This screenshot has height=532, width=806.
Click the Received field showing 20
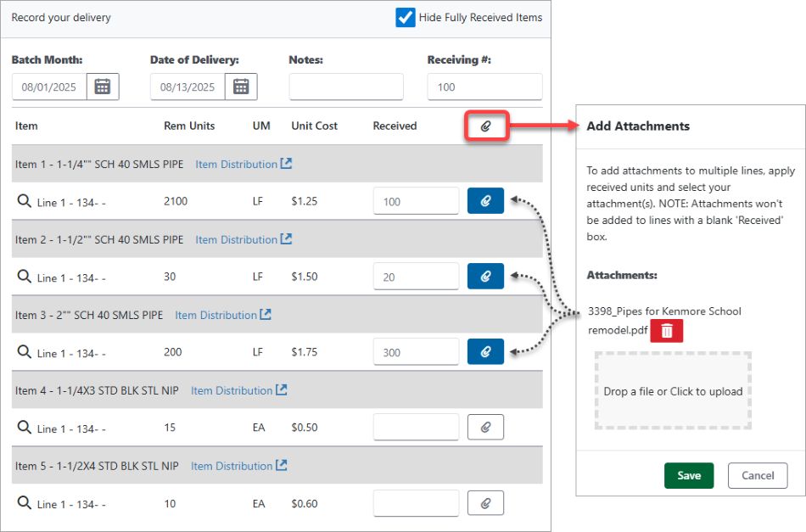coord(416,277)
